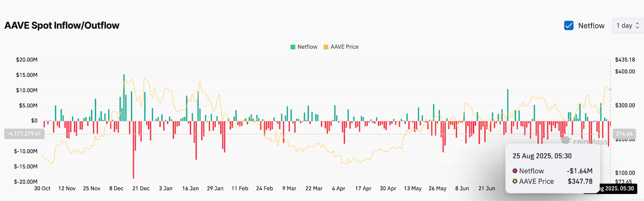Click the 9 Mar date label
This screenshot has width=644, height=201.
(289, 189)
